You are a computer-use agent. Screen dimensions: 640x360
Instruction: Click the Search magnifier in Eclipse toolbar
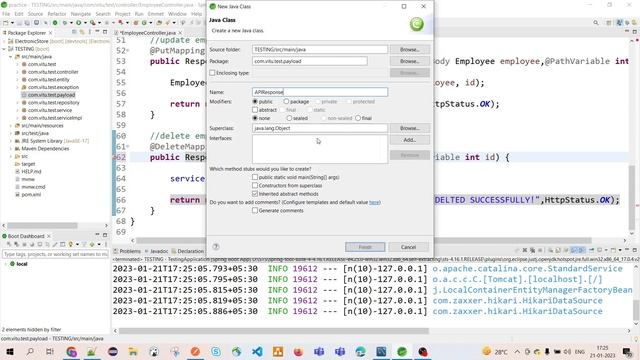pyautogui.click(x=596, y=23)
